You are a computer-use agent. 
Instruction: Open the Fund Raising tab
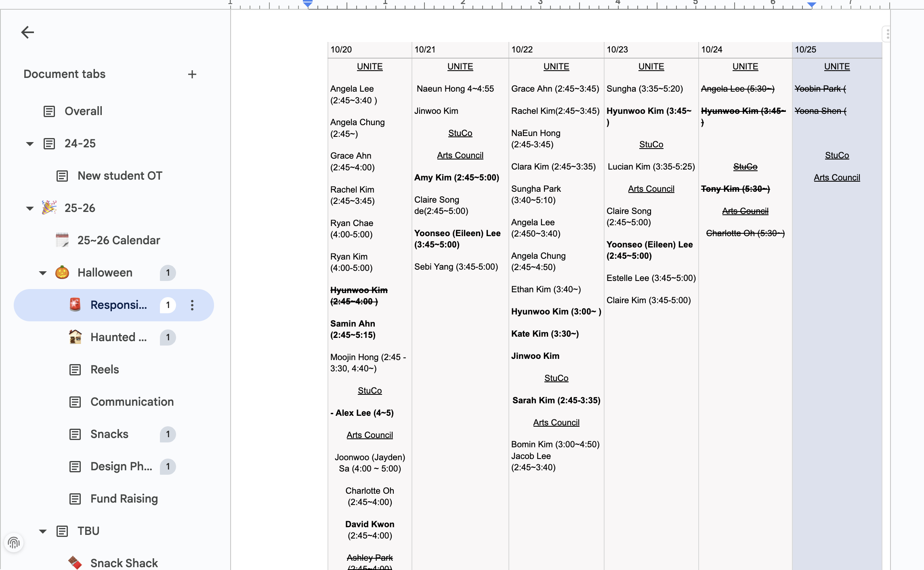tap(124, 499)
